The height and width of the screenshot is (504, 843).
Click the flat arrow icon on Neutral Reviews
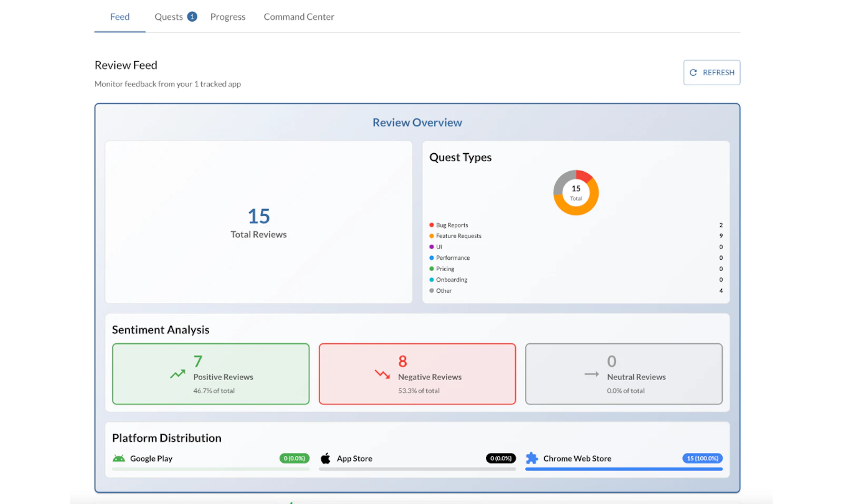point(592,374)
